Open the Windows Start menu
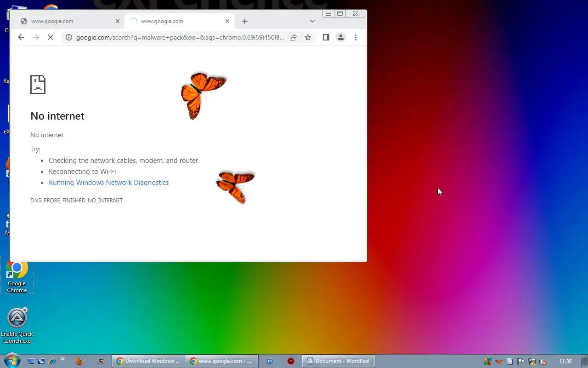The width and height of the screenshot is (588, 368). click(x=11, y=361)
